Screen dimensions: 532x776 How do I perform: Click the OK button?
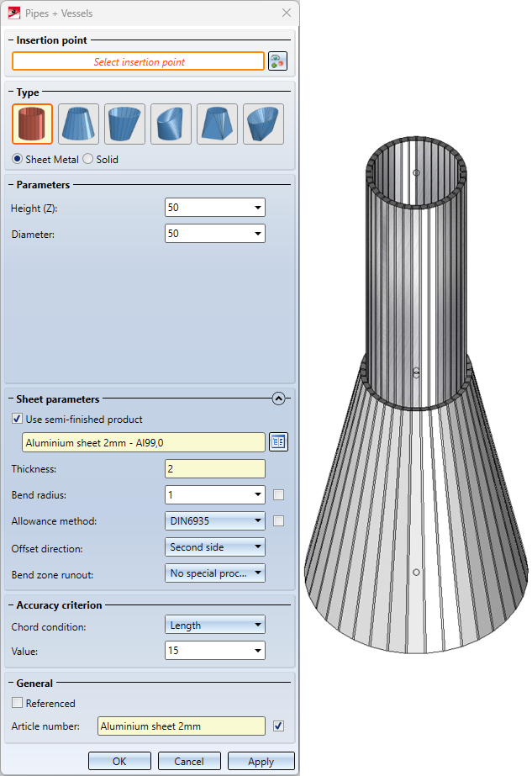point(119,761)
